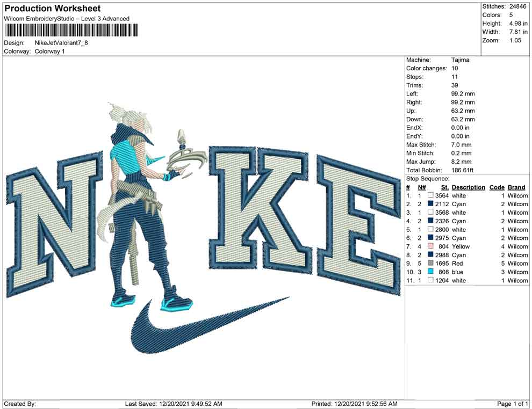Select the Min Stitch value 0.2 mm

(x=462, y=153)
